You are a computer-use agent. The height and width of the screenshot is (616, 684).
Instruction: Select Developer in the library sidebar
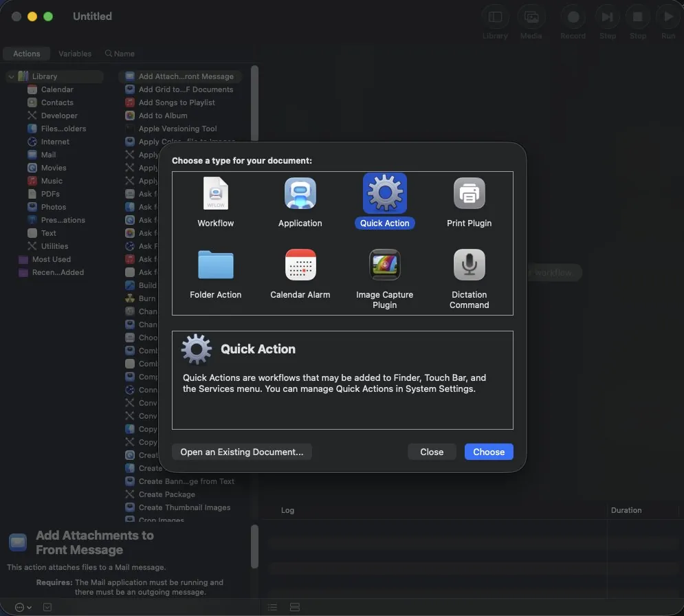59,115
